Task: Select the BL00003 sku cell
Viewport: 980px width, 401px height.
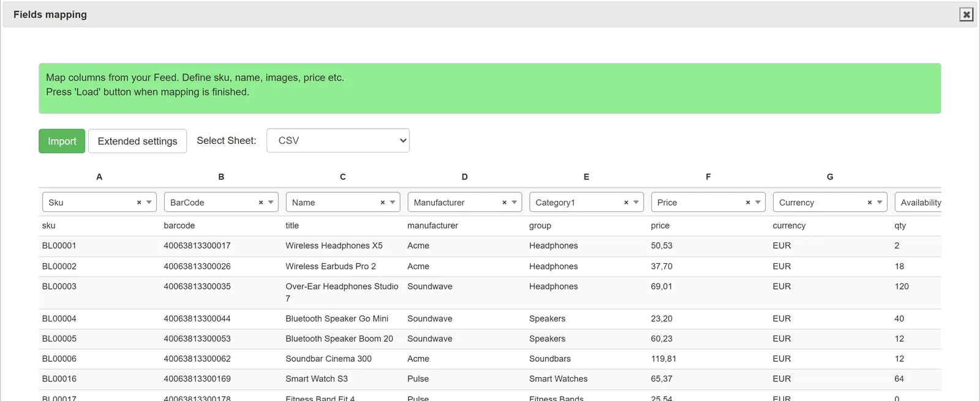Action: coord(59,287)
